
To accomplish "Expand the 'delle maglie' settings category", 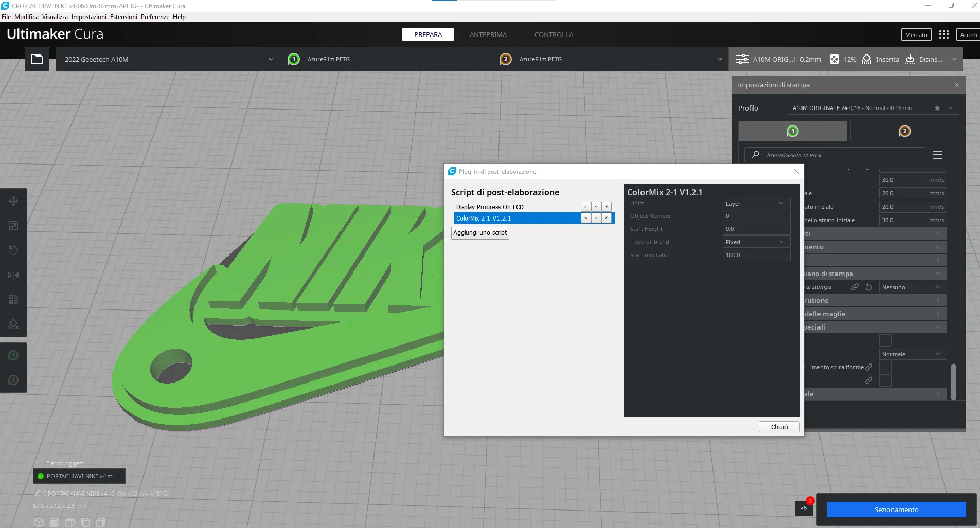I will coord(875,314).
